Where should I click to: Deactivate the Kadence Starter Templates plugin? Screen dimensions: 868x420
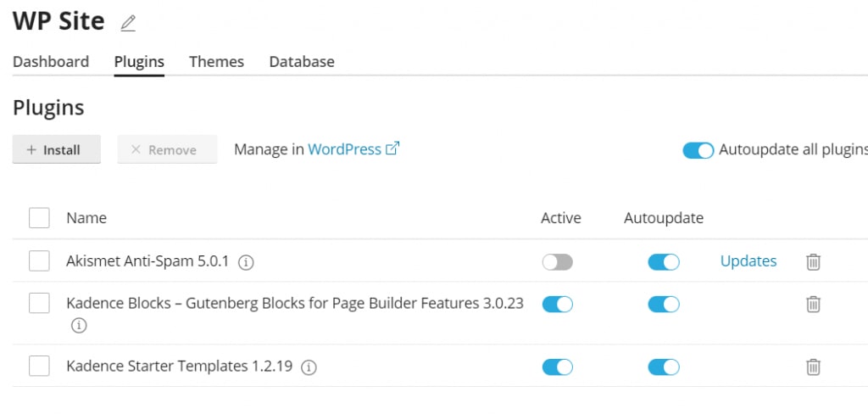click(x=557, y=367)
